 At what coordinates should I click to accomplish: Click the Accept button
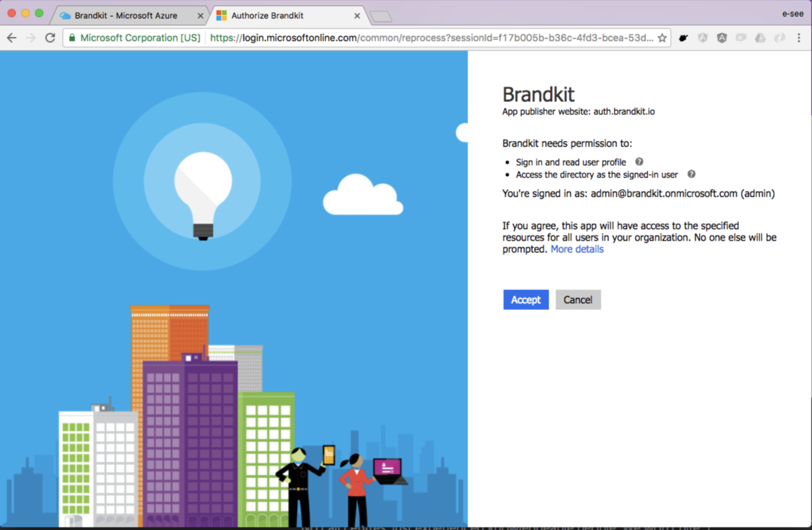click(526, 300)
